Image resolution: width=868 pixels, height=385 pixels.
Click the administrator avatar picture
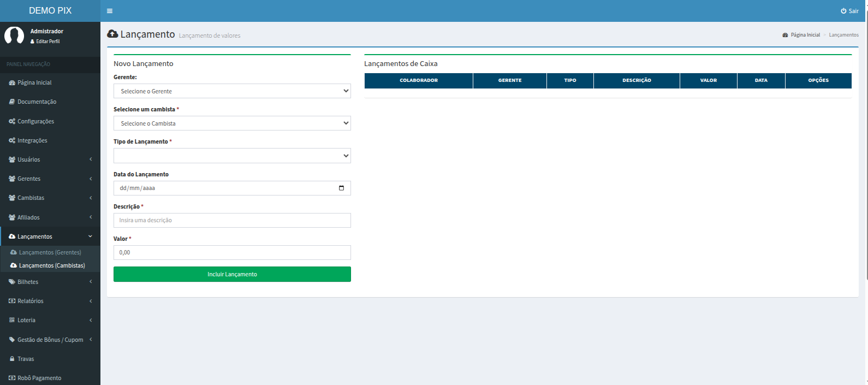pyautogui.click(x=14, y=35)
